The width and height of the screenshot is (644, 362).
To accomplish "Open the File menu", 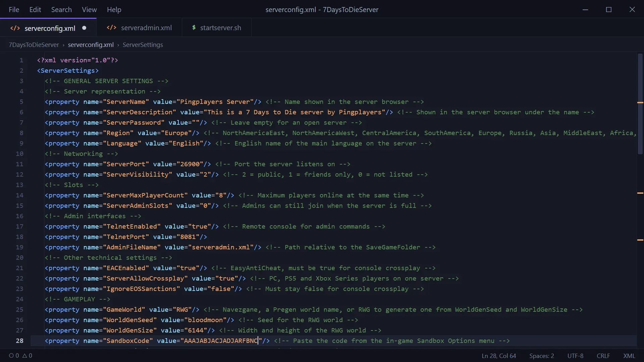I will point(14,9).
